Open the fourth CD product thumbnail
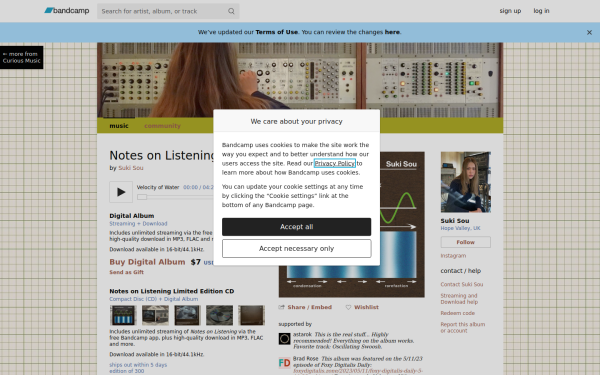 (219, 315)
